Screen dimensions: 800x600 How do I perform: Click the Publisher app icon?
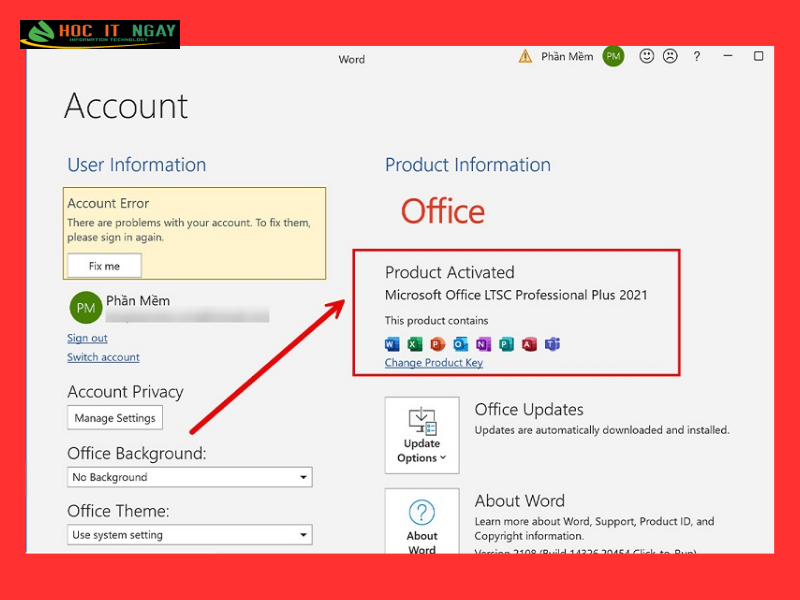507,344
